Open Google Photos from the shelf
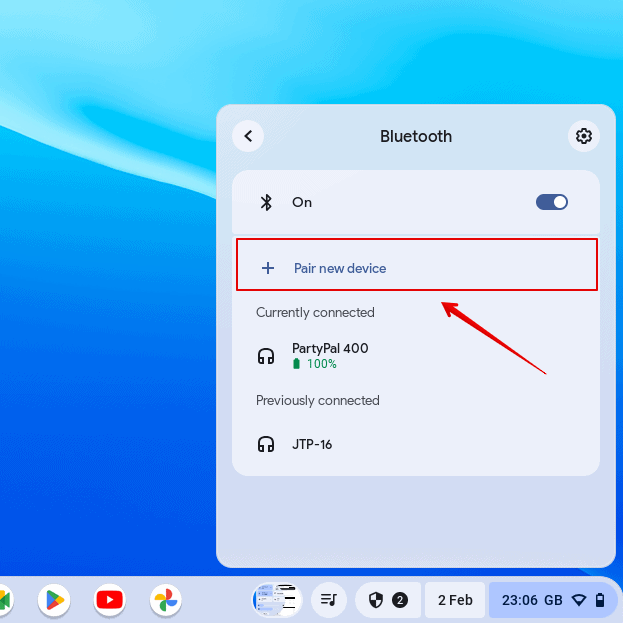Image resolution: width=623 pixels, height=623 pixels. pos(166,600)
